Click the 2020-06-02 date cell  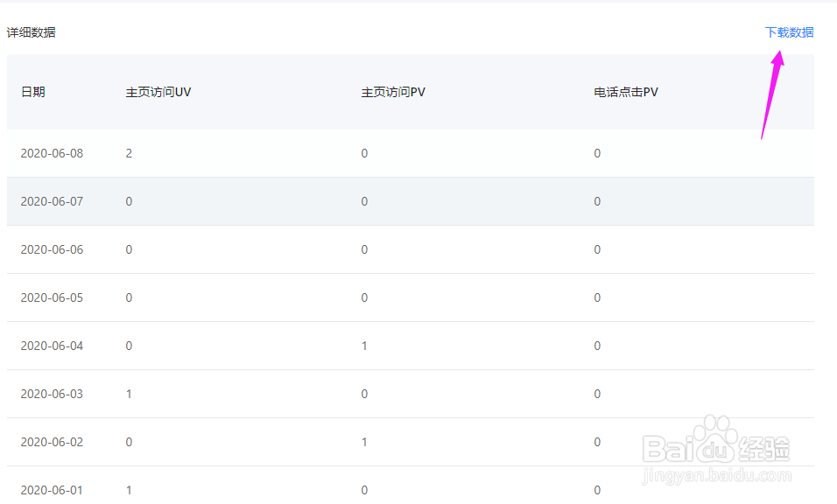52,442
